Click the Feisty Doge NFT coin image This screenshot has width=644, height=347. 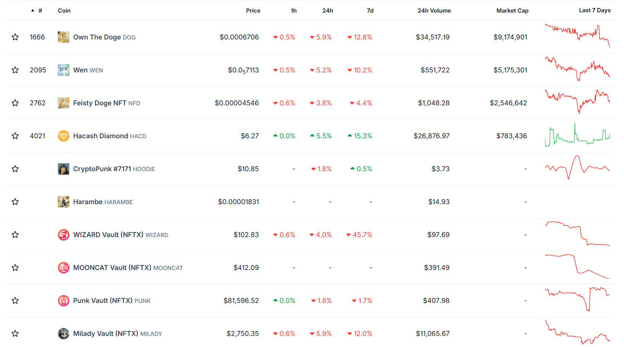(x=64, y=103)
